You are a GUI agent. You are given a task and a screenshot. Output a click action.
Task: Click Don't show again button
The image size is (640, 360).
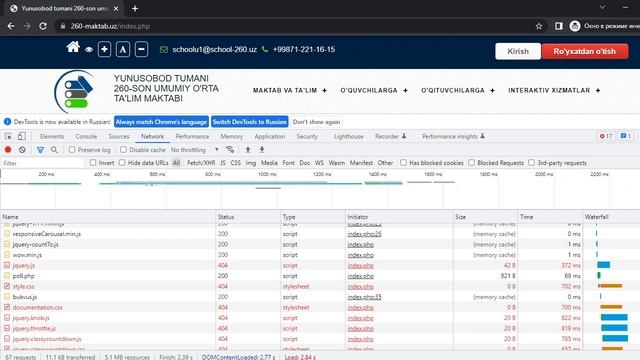point(316,122)
